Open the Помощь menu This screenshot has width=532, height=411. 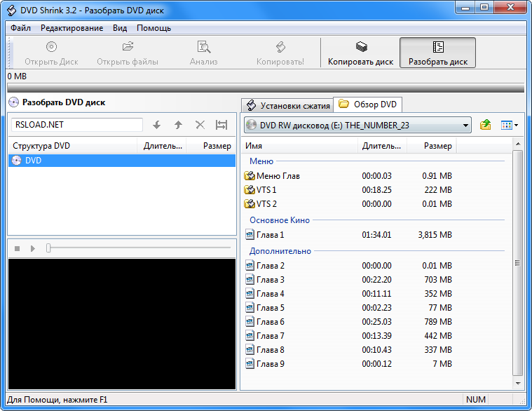154,28
